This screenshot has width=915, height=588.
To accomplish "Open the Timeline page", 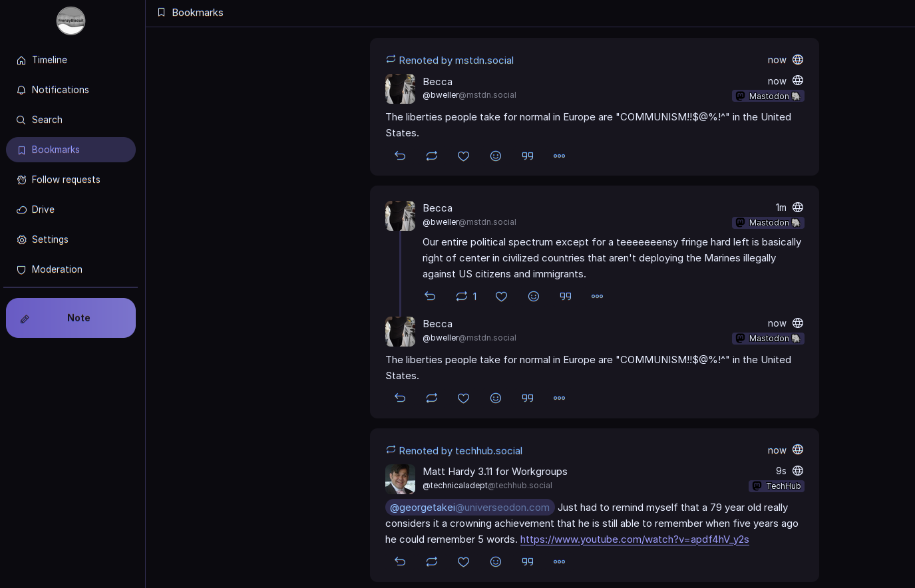I will tap(49, 60).
